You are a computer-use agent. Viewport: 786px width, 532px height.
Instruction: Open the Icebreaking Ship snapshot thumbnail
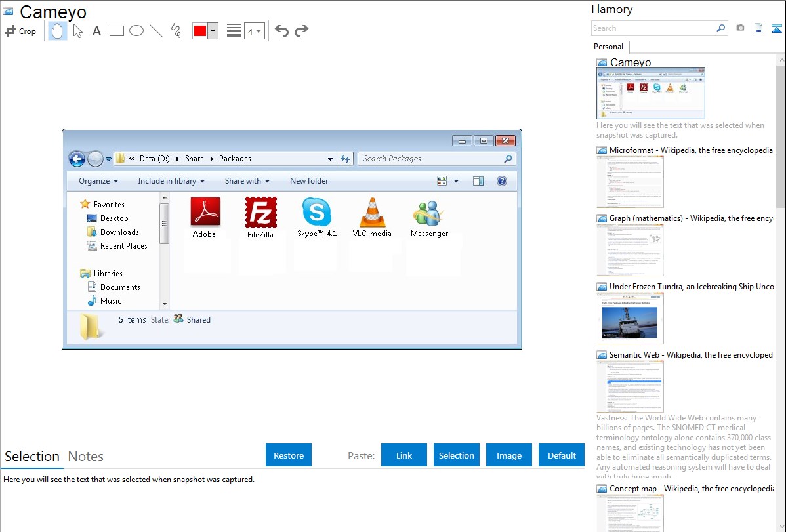coord(630,318)
